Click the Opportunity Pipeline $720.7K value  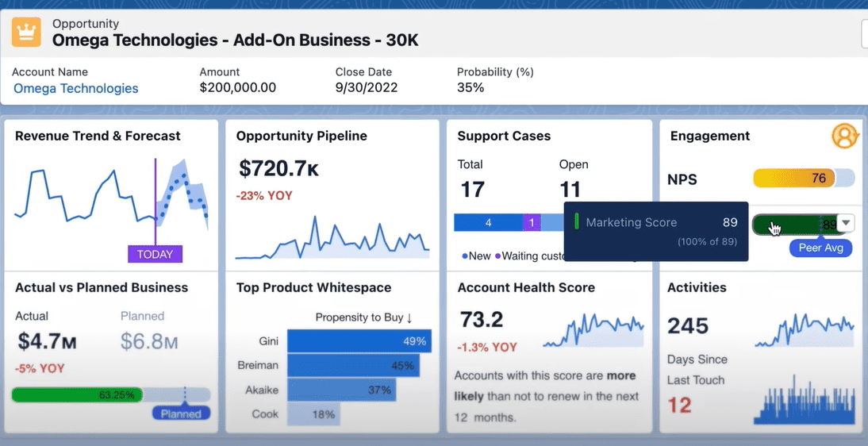278,168
